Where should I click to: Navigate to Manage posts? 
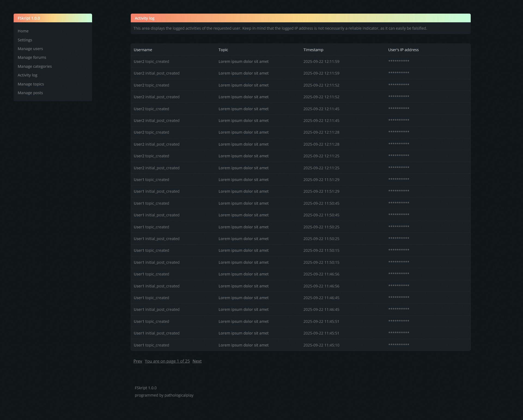click(x=30, y=93)
